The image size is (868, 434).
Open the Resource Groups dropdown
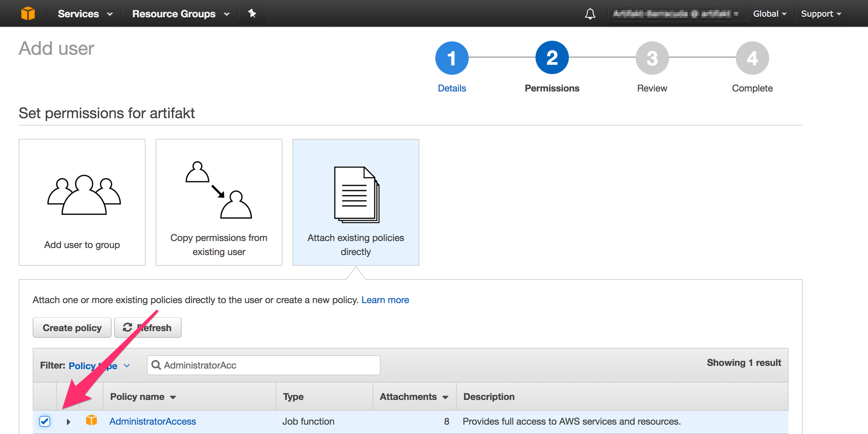point(181,14)
